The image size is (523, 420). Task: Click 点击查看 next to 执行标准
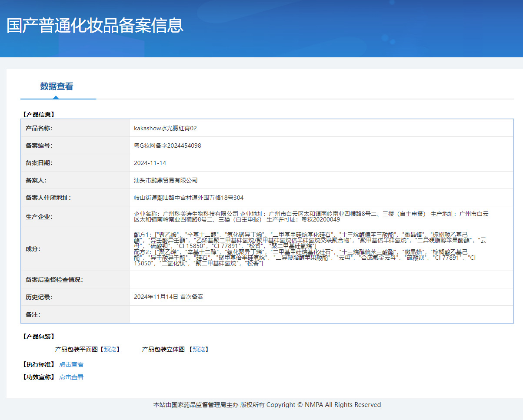(x=71, y=364)
